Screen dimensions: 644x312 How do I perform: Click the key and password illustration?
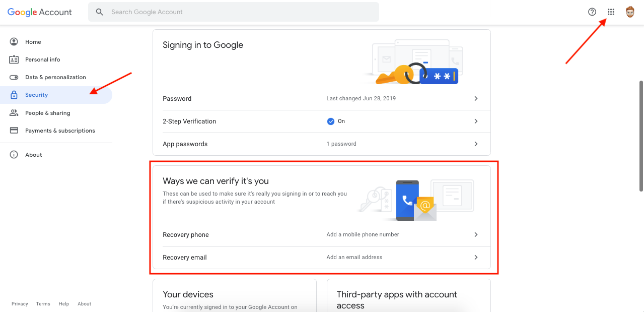pos(413,63)
